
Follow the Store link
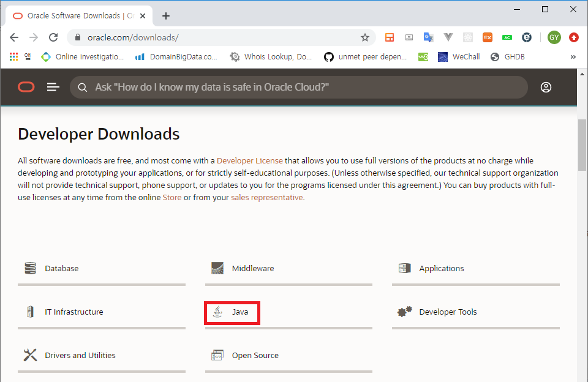pyautogui.click(x=171, y=197)
